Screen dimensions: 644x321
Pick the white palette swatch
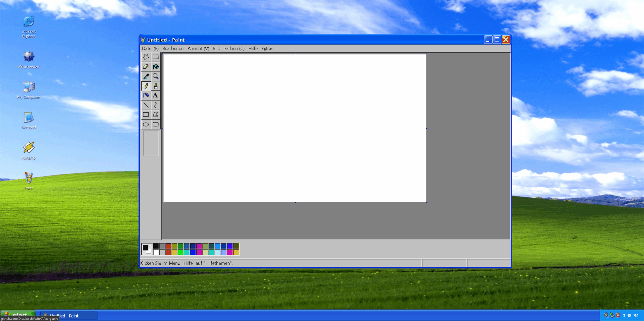point(156,252)
